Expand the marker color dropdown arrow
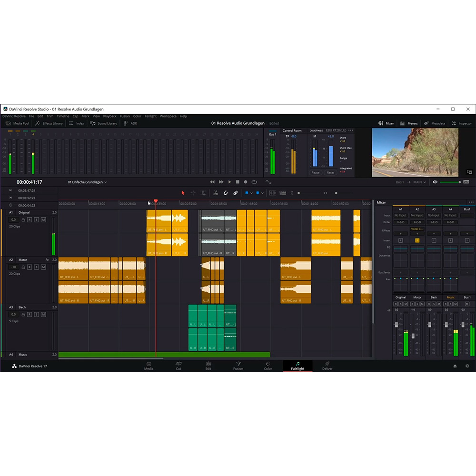 coord(262,193)
